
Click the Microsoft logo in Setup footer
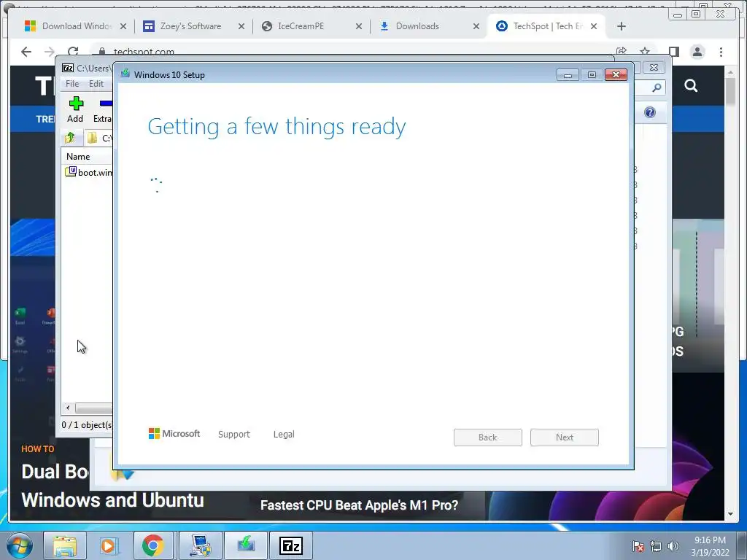174,434
